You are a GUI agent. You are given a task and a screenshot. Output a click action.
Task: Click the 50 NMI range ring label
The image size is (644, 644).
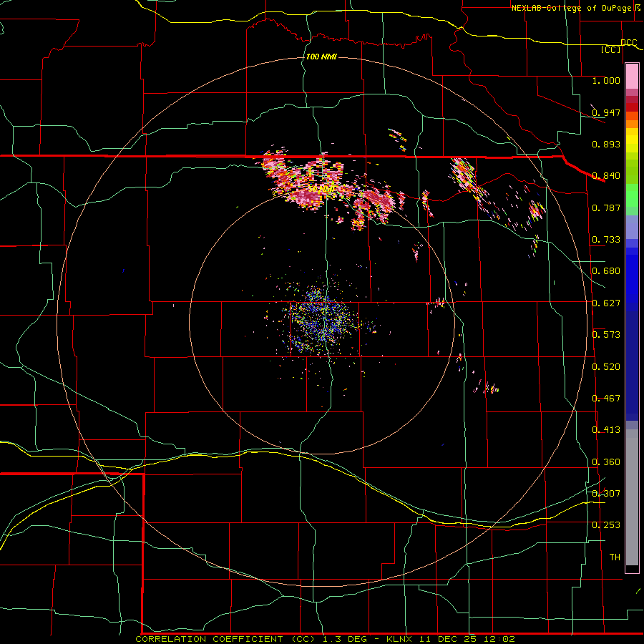[322, 189]
